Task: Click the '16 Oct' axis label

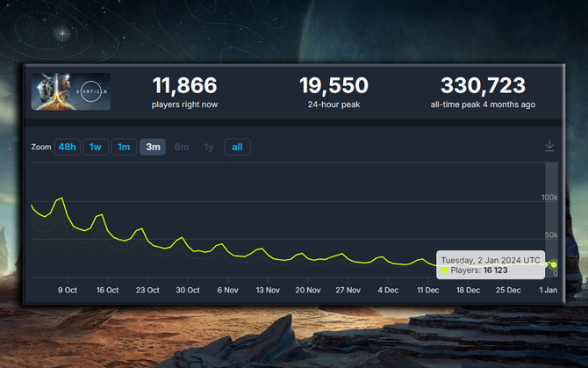Action: [x=108, y=290]
